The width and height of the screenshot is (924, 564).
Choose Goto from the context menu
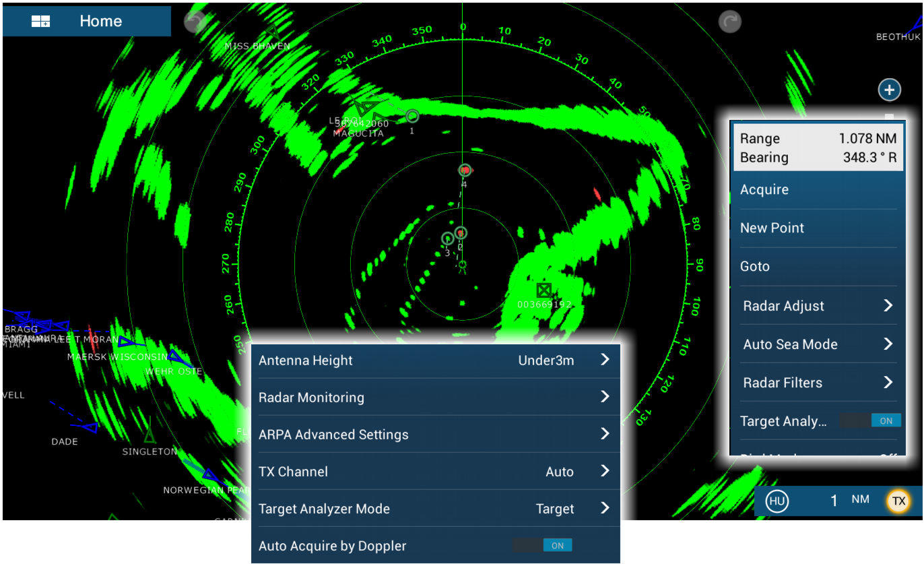tap(818, 266)
